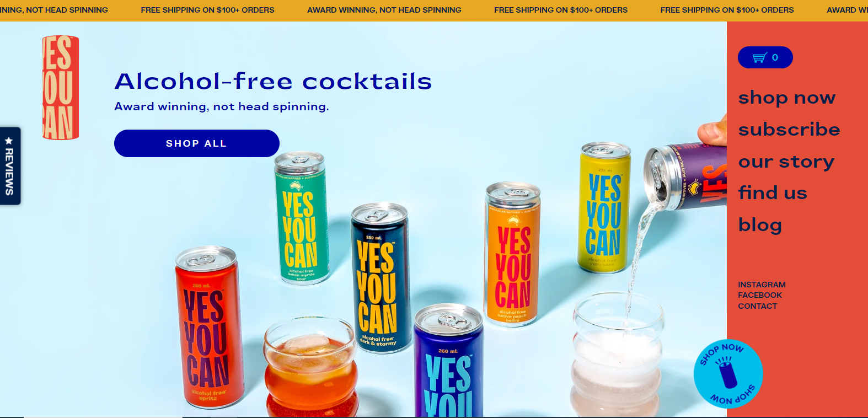Visit the Facebook link
Screen dimensions: 868x418
[x=760, y=295]
